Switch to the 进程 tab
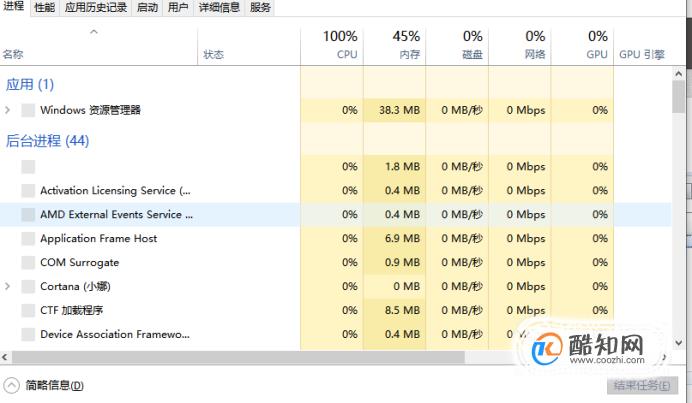 pos(14,7)
